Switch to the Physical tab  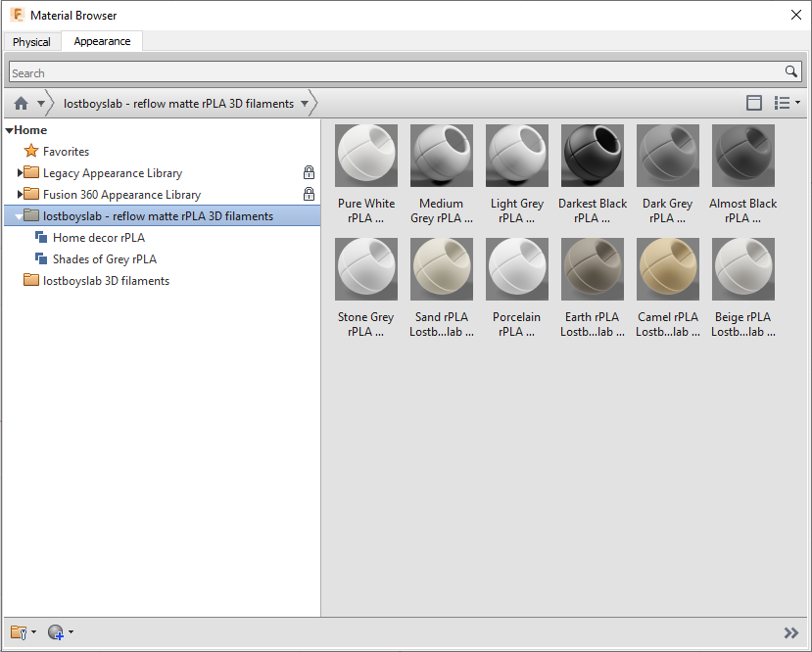[30, 42]
